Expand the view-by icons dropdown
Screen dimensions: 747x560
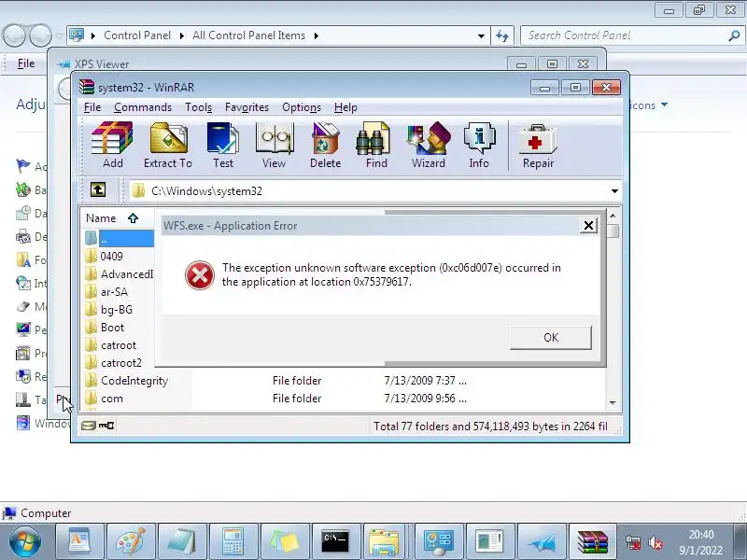click(x=665, y=105)
